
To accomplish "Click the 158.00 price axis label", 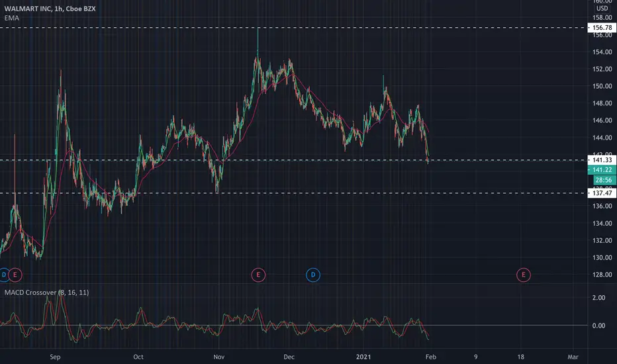I will pos(602,18).
